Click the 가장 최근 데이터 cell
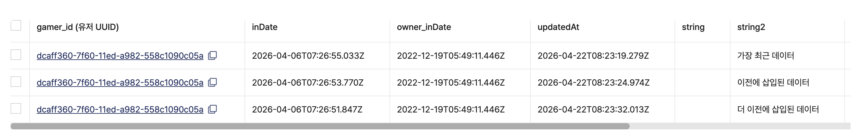The height and width of the screenshot is (140, 868). (765, 56)
